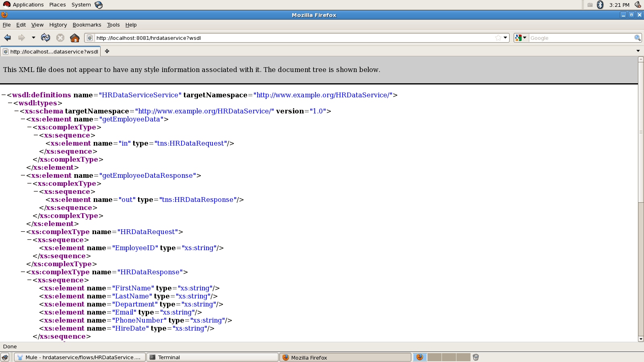Click the clock showing 3:21 PM
This screenshot has height=362, width=644.
(619, 5)
